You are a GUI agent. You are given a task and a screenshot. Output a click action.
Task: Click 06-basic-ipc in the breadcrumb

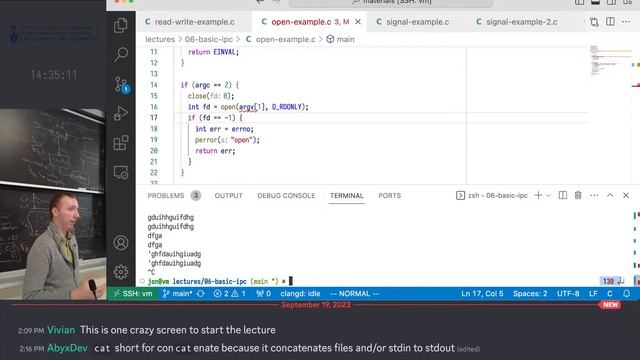pos(209,39)
